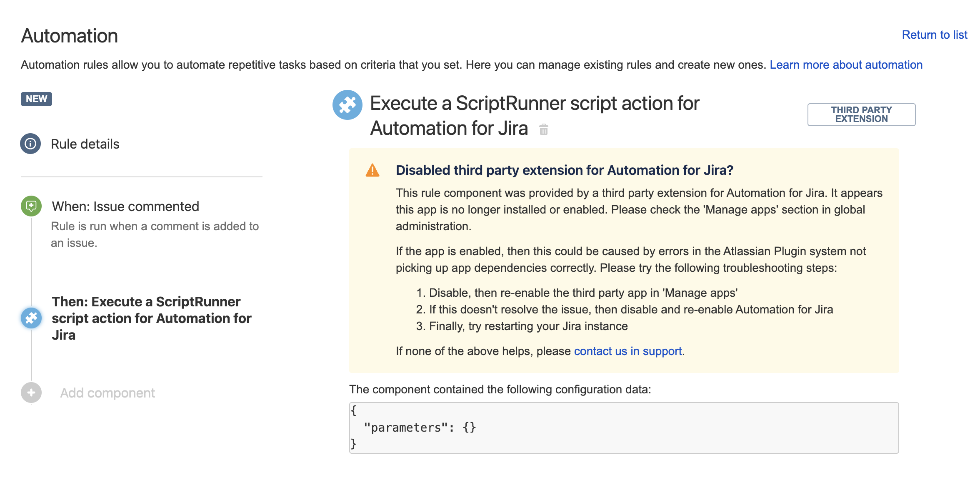The image size is (980, 492).
Task: Click the Add component plus icon
Action: point(31,393)
